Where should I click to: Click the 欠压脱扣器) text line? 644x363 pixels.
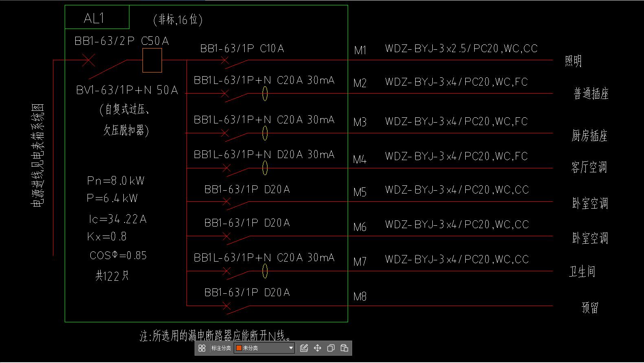pos(126,130)
